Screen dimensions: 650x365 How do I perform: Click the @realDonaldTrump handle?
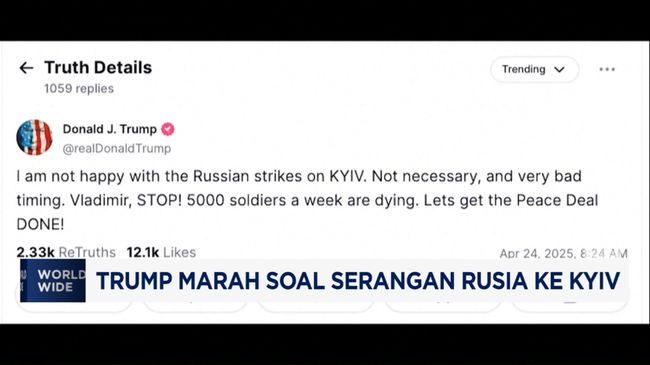pyautogui.click(x=116, y=148)
